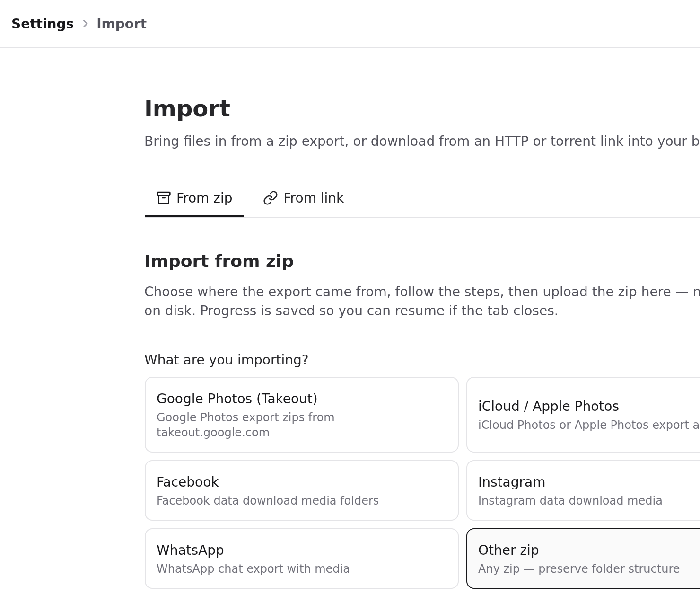Viewport: 700px width, 604px height.
Task: Click the Import from zip section heading
Action: tap(219, 261)
